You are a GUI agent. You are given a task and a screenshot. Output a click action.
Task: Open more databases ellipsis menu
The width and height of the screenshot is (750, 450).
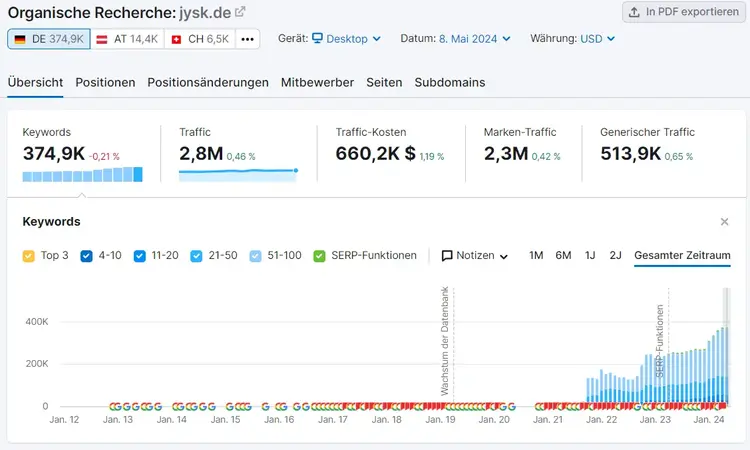pos(247,39)
